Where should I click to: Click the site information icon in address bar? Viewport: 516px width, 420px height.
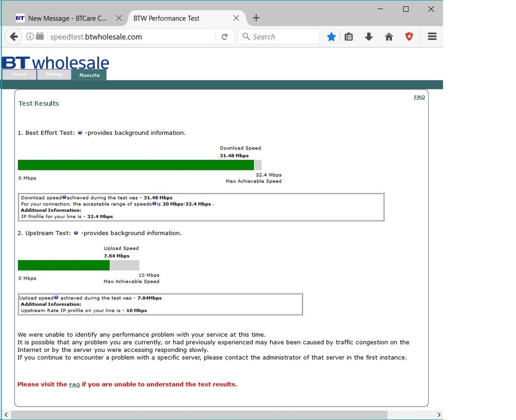29,37
